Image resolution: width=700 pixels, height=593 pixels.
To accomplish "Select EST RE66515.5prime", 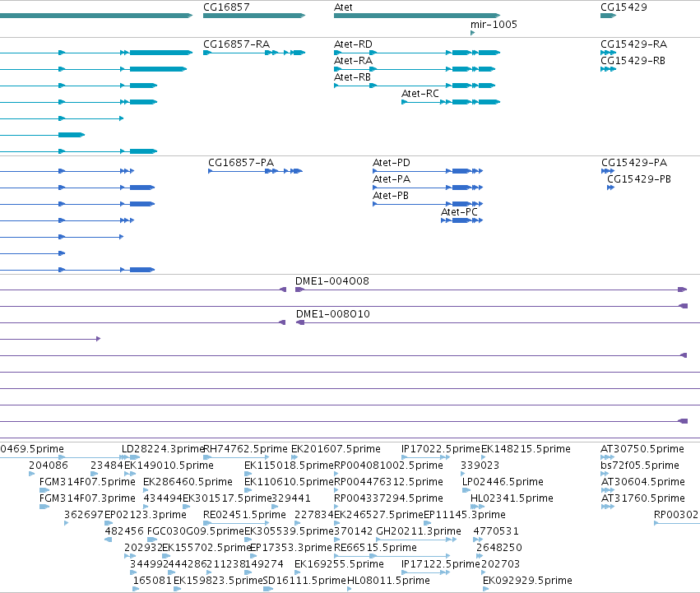I will 375,548.
